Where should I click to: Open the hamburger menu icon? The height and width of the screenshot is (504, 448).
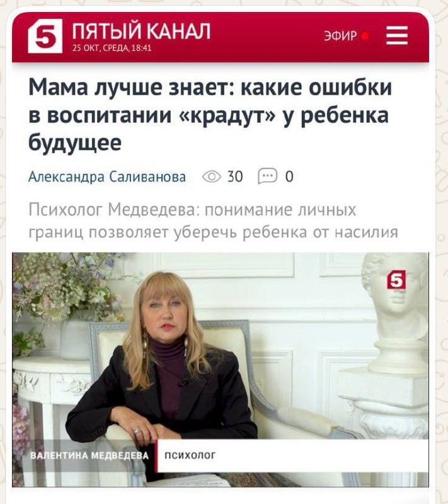click(x=397, y=35)
